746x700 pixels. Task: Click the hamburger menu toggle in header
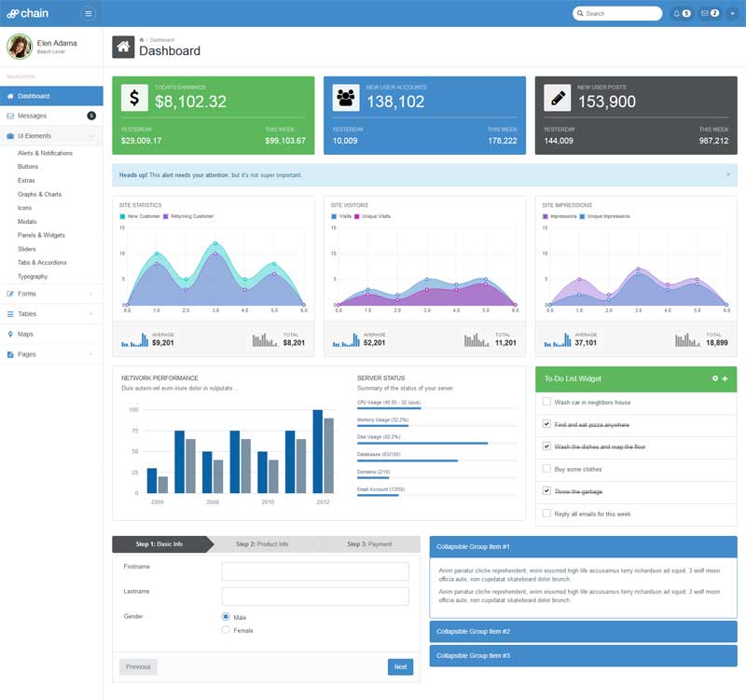[x=89, y=13]
